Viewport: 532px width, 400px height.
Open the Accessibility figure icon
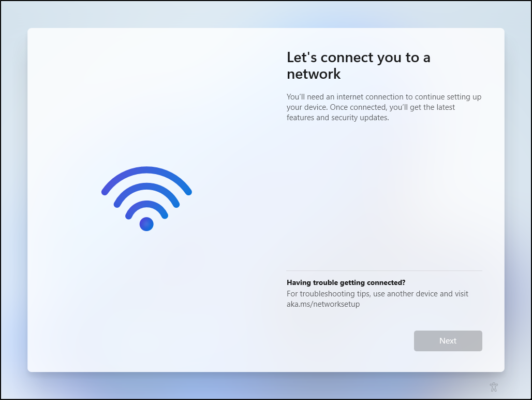point(494,387)
